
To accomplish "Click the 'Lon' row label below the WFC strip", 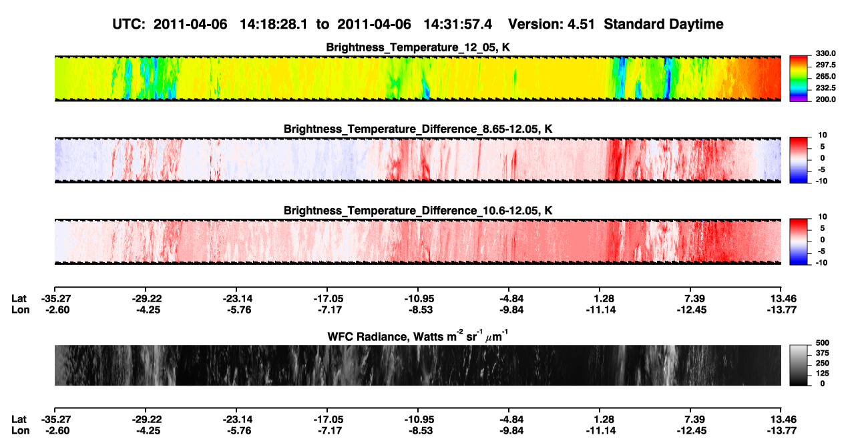I will pos(20,431).
